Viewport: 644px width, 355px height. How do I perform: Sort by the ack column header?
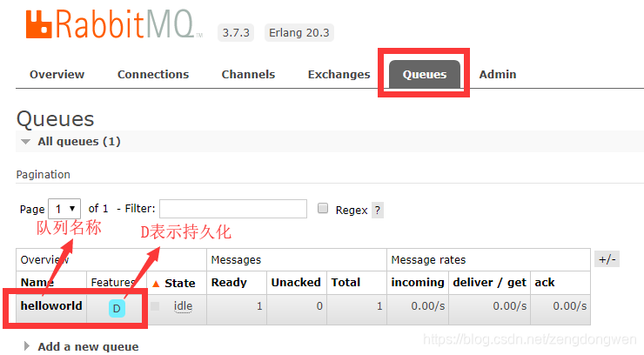[x=544, y=283]
